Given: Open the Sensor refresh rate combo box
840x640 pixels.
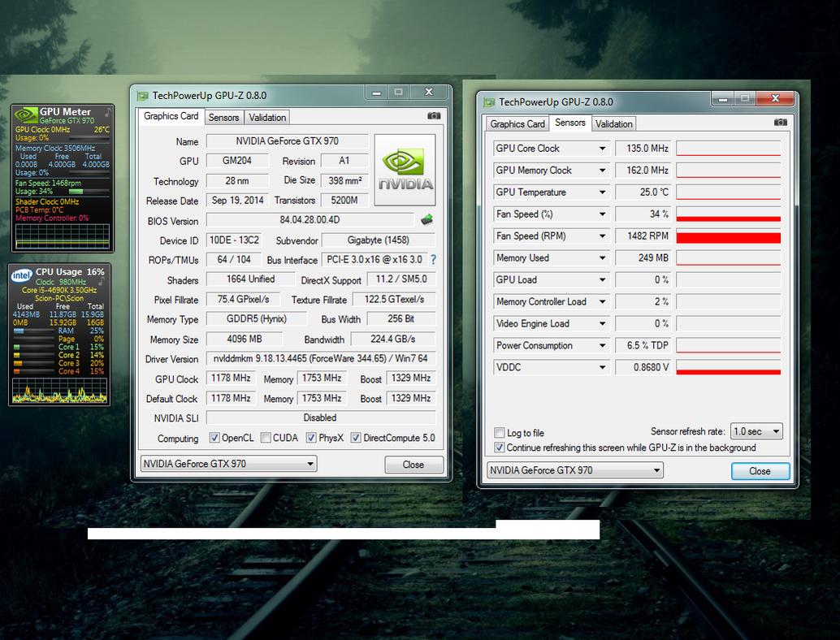Looking at the screenshot, I should point(756,431).
